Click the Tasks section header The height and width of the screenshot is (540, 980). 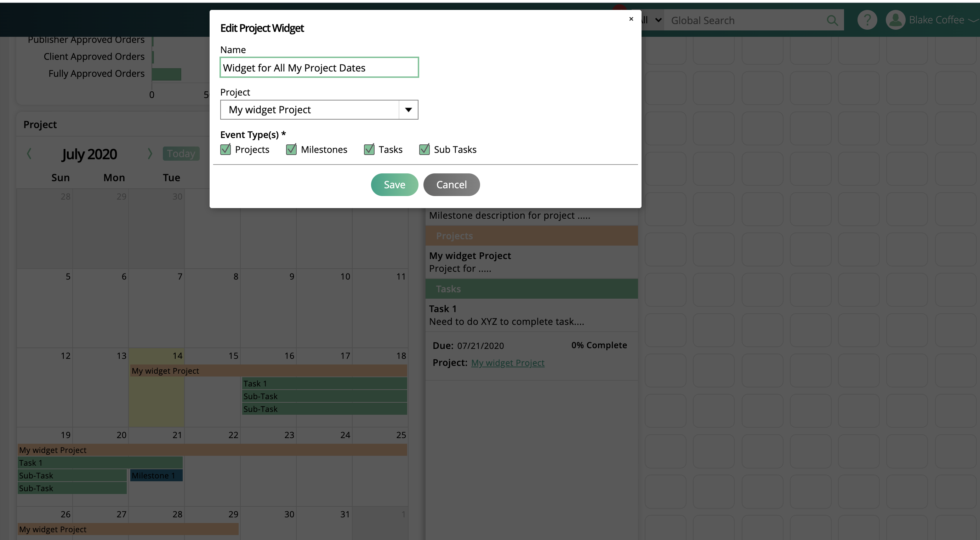[x=531, y=289]
